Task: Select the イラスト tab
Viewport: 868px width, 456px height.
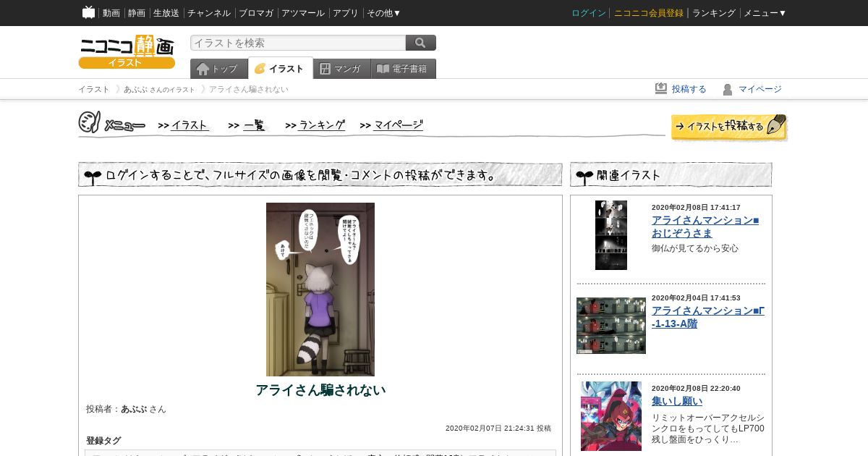Action: click(281, 69)
